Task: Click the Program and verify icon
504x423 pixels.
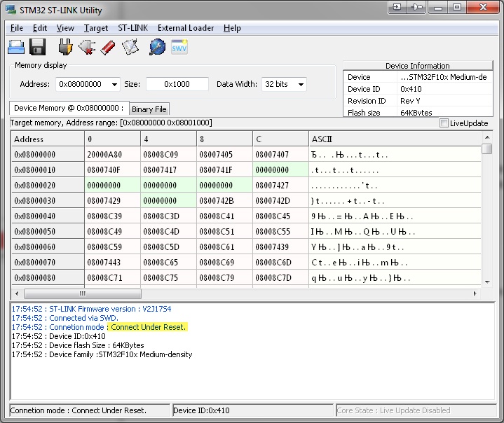Action: [130, 48]
